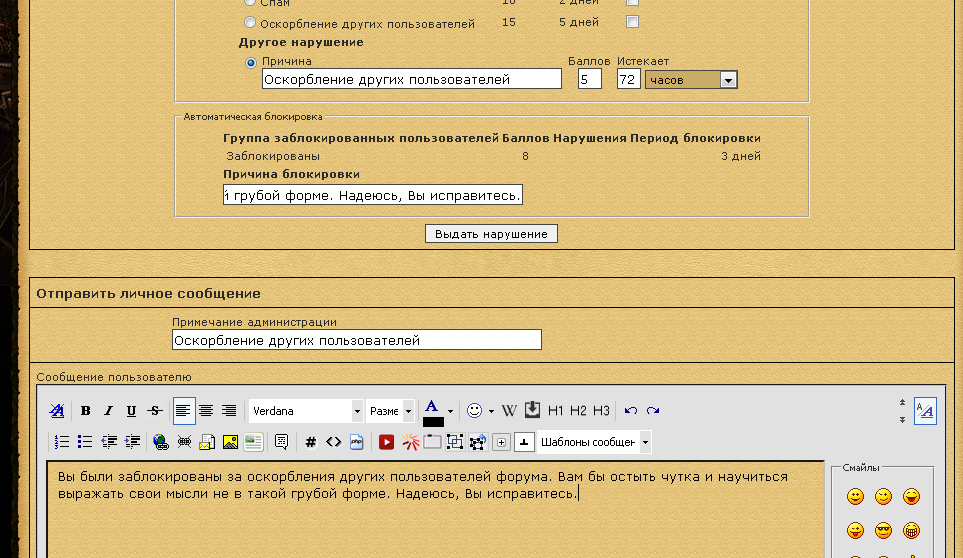
Task: Apply italic formatting to text
Action: pos(108,411)
